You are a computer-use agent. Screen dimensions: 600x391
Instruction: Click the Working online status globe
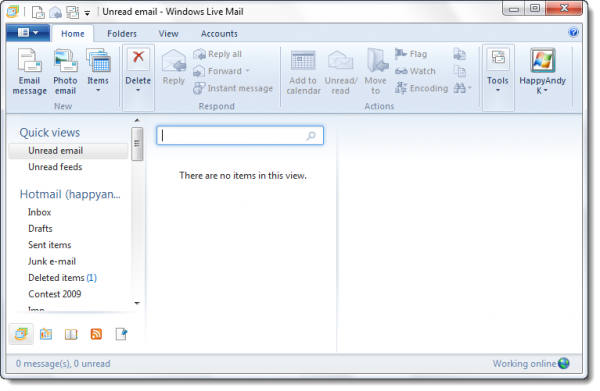coord(564,363)
